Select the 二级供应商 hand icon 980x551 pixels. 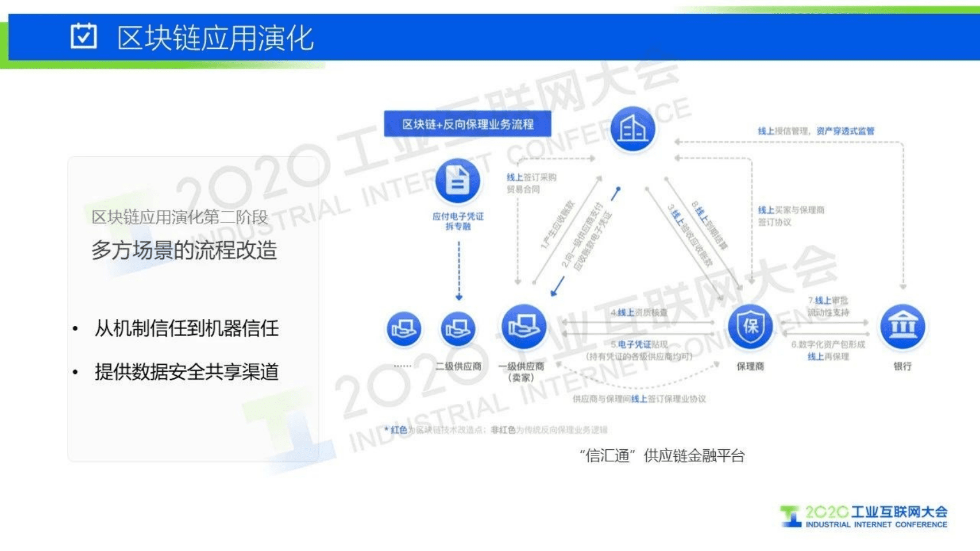coord(460,327)
